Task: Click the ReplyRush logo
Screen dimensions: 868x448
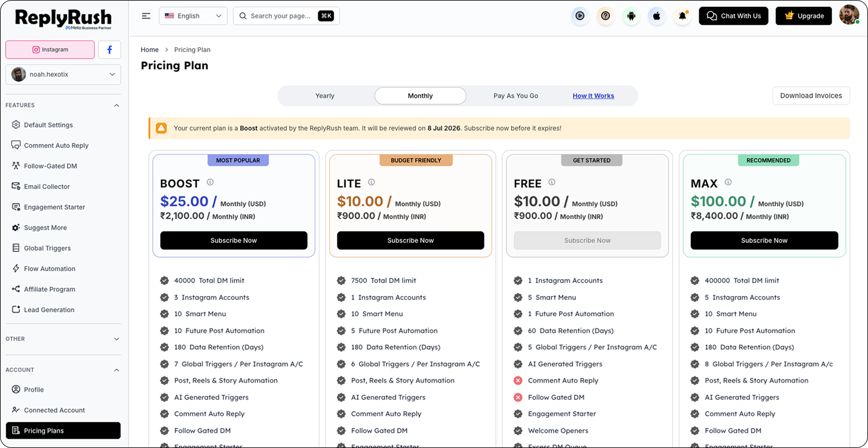Action: pyautogui.click(x=63, y=18)
